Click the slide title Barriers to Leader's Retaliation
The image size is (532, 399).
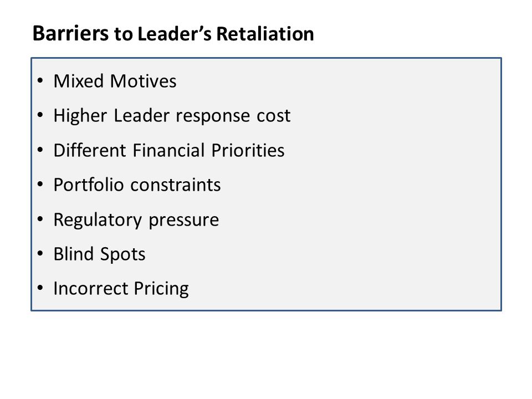(x=173, y=34)
